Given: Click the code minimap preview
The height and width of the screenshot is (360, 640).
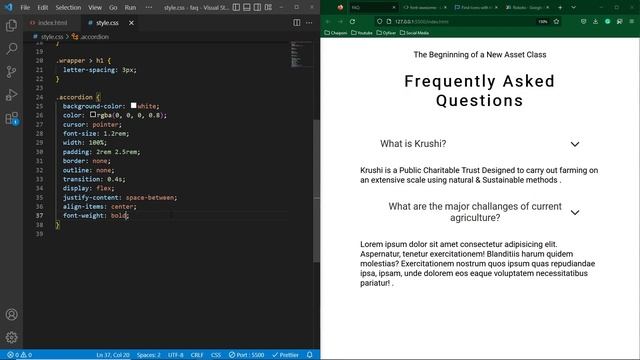Looking at the screenshot, I should pos(301,54).
